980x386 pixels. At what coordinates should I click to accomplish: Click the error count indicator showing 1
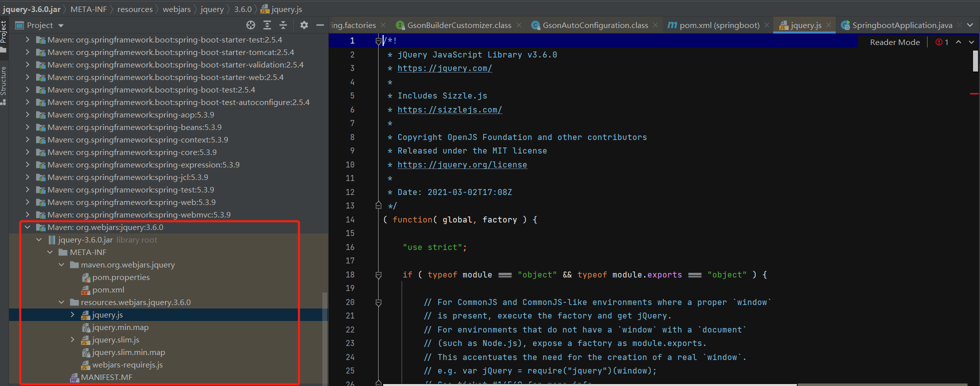[x=942, y=42]
